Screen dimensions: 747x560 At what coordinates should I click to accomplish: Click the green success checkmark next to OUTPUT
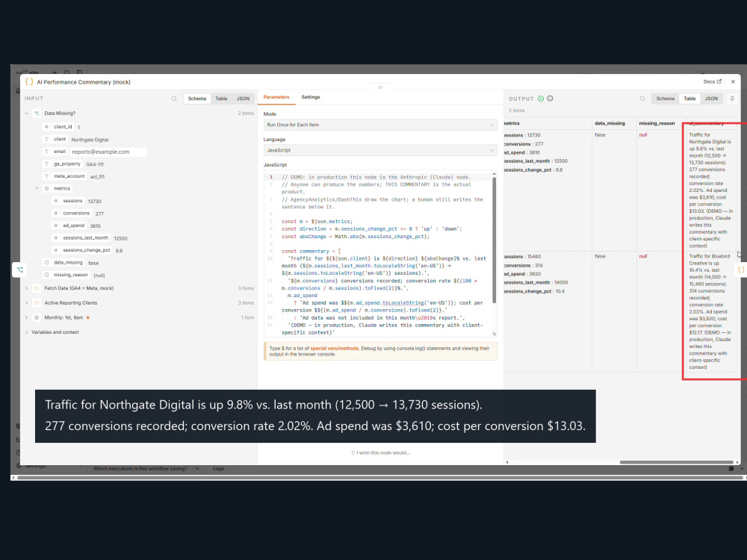[x=541, y=99]
